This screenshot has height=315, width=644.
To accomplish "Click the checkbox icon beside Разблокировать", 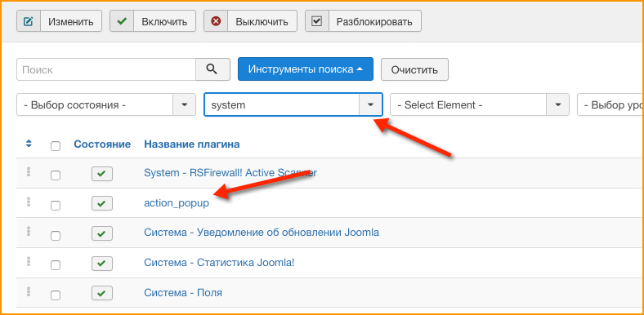I will pyautogui.click(x=316, y=21).
